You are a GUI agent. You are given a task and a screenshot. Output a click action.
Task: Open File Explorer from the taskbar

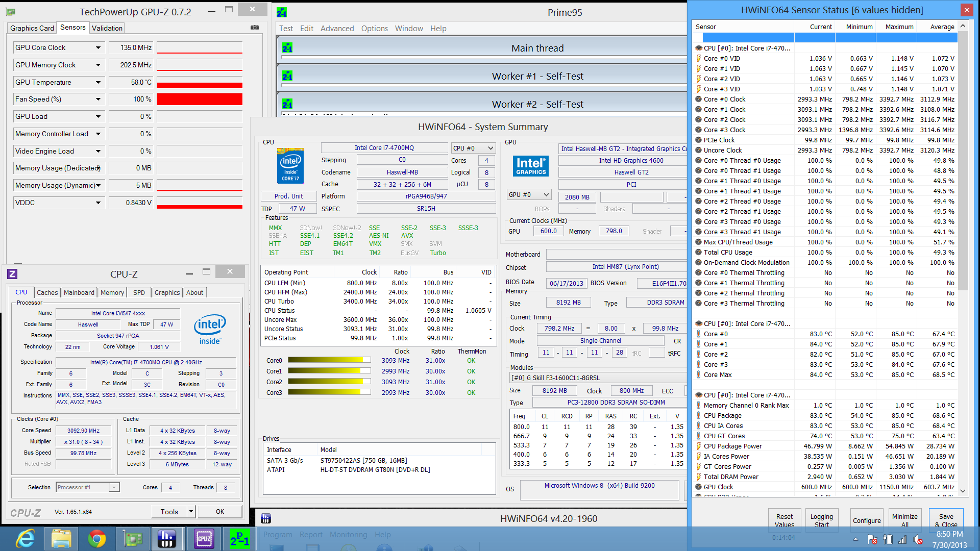[61, 539]
